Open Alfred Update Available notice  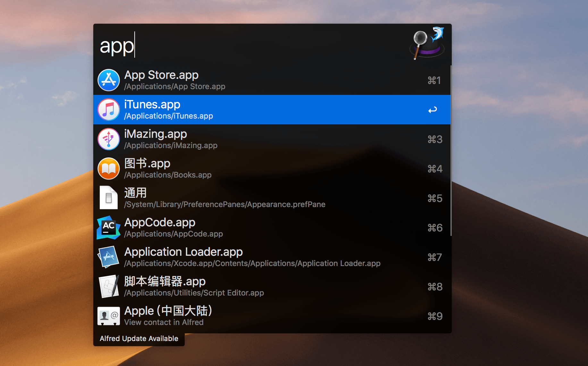click(x=139, y=338)
